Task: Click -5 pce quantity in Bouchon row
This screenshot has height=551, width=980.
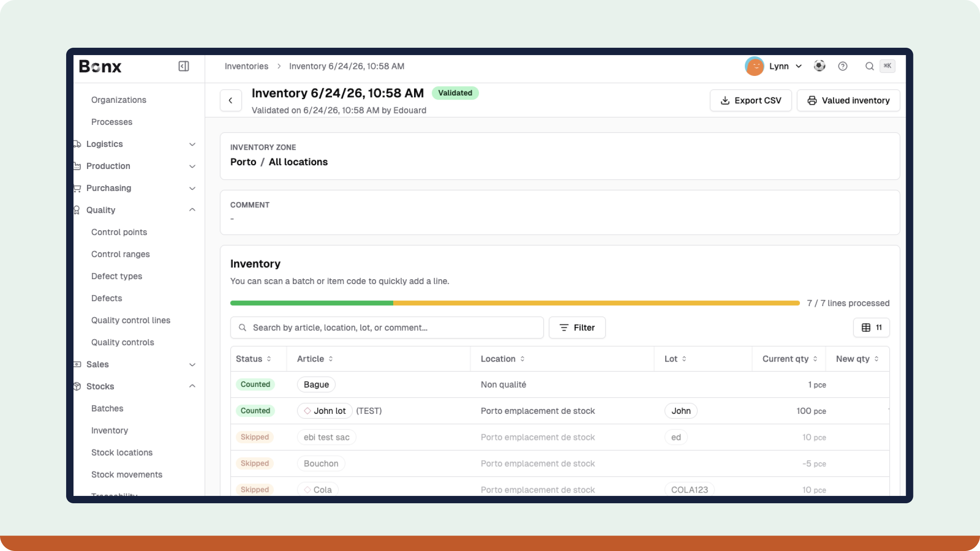Action: tap(814, 464)
